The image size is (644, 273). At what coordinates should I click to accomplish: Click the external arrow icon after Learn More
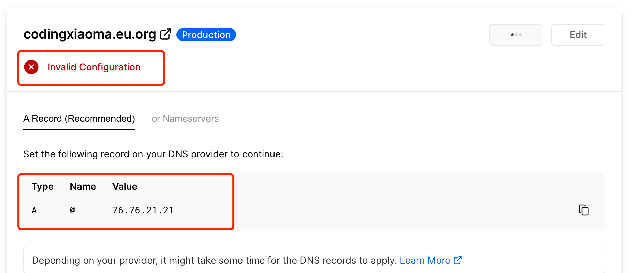tap(458, 260)
